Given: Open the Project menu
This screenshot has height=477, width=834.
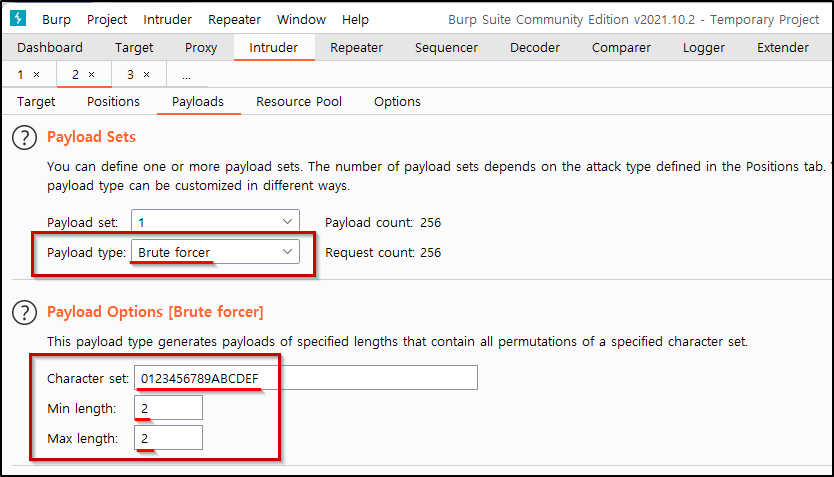Looking at the screenshot, I should tap(107, 20).
